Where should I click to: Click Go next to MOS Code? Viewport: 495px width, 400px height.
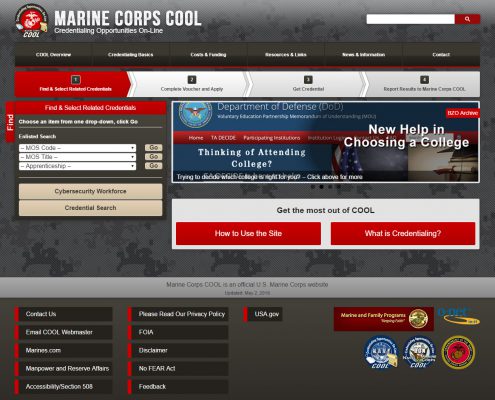tap(153, 147)
